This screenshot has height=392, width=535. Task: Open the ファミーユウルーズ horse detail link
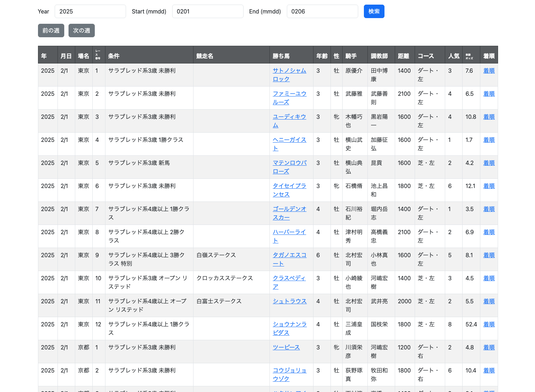pos(289,98)
